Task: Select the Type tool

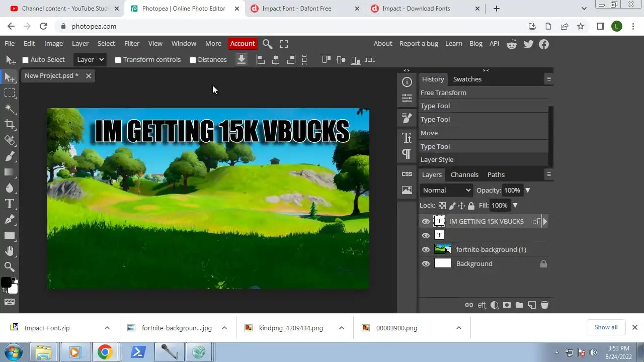Action: [x=10, y=204]
